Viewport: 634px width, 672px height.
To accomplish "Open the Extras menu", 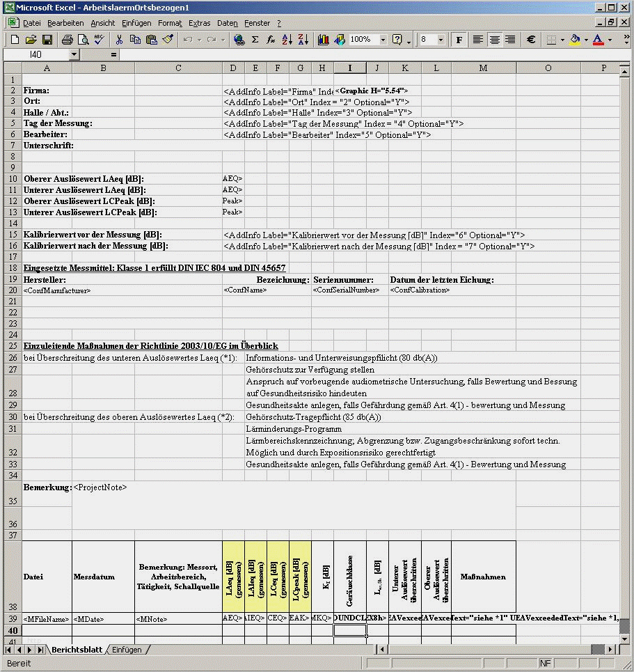I will [199, 23].
